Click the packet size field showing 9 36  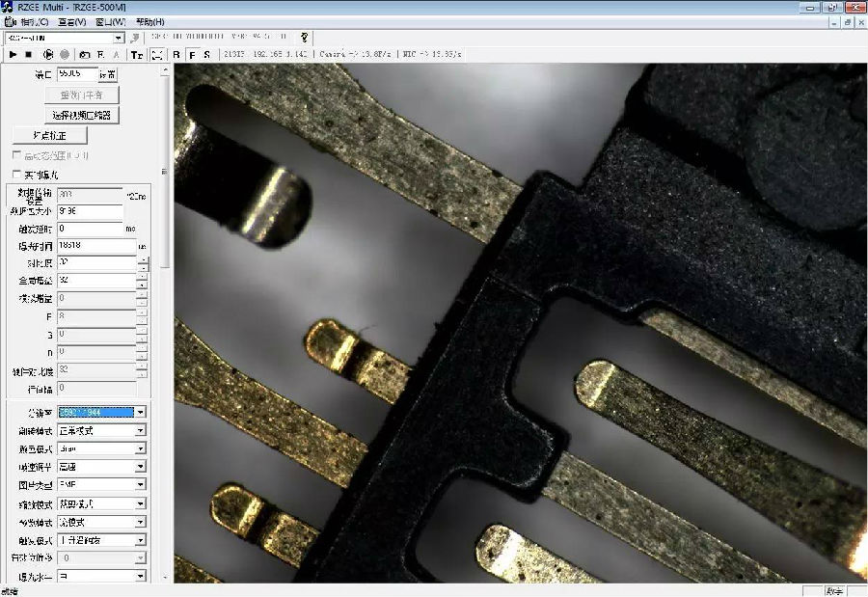tap(91, 211)
